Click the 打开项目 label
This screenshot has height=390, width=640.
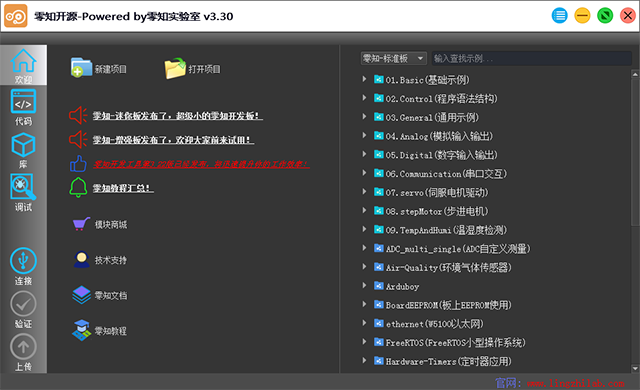[204, 69]
